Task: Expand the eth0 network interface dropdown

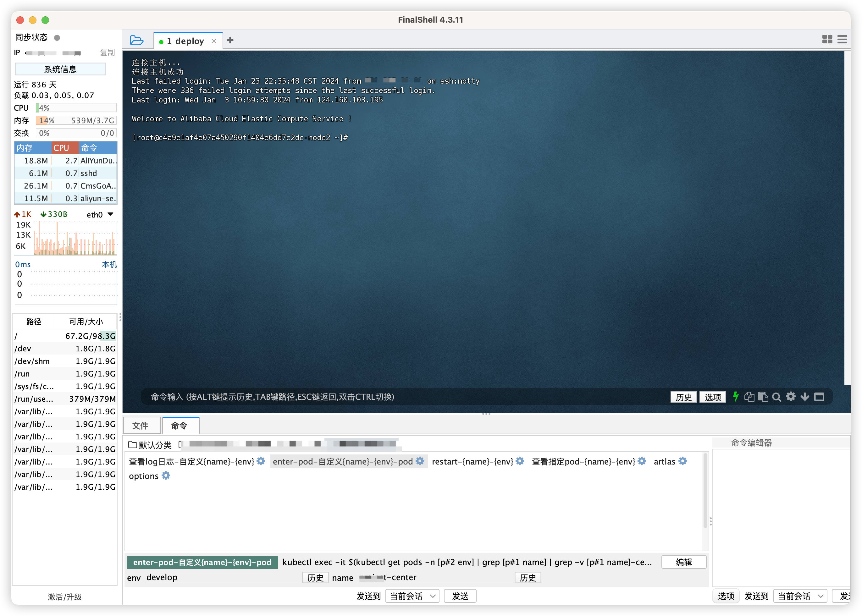Action: click(x=110, y=214)
